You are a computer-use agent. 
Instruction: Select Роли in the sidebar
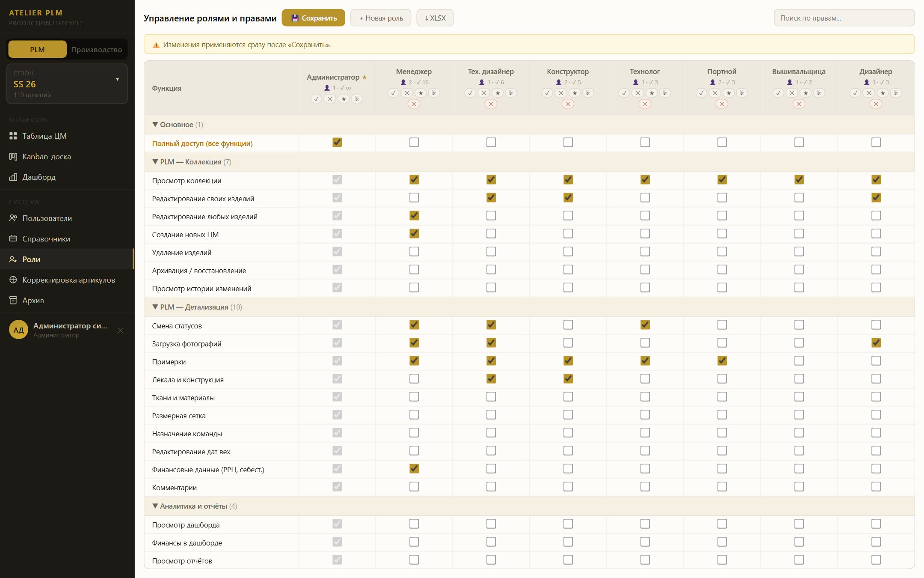click(x=67, y=259)
